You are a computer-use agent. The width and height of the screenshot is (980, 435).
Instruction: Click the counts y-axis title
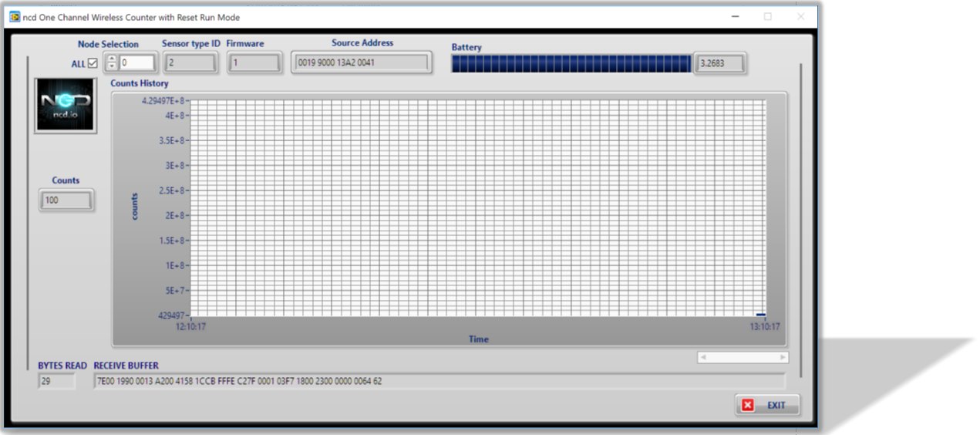(135, 207)
